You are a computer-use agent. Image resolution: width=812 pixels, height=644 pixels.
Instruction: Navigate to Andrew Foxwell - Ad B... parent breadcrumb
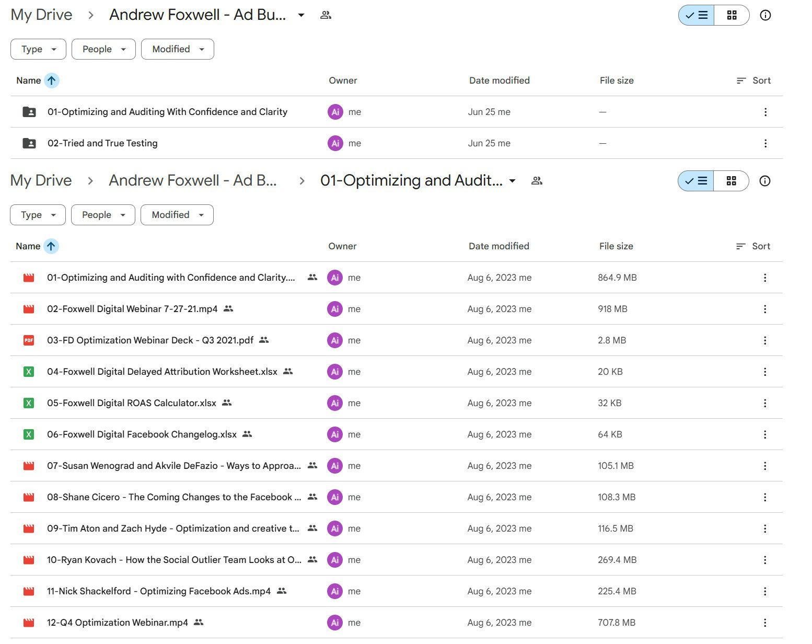pos(193,180)
